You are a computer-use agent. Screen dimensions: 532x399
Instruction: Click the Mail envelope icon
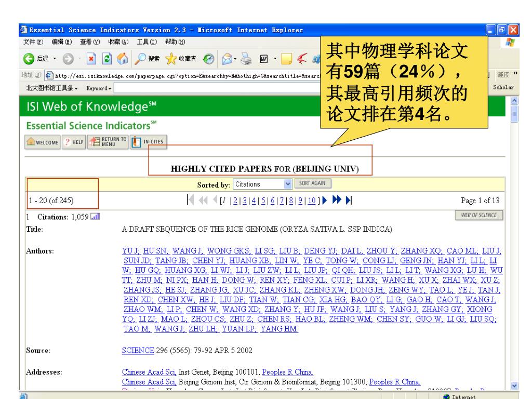227,59
